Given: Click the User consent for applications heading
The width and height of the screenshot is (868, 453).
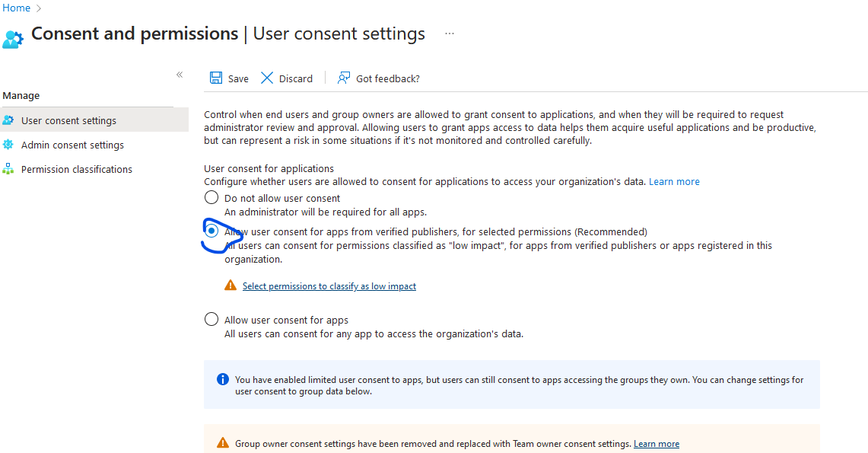Looking at the screenshot, I should (x=269, y=168).
